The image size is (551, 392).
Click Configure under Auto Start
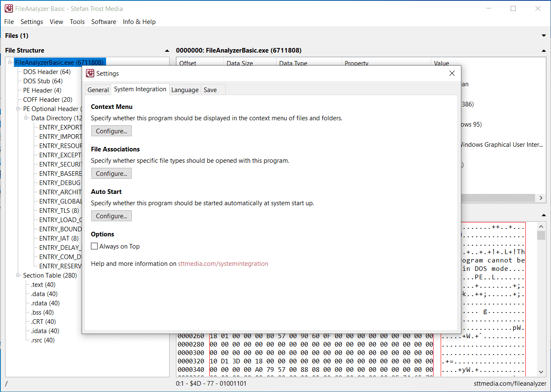point(112,216)
